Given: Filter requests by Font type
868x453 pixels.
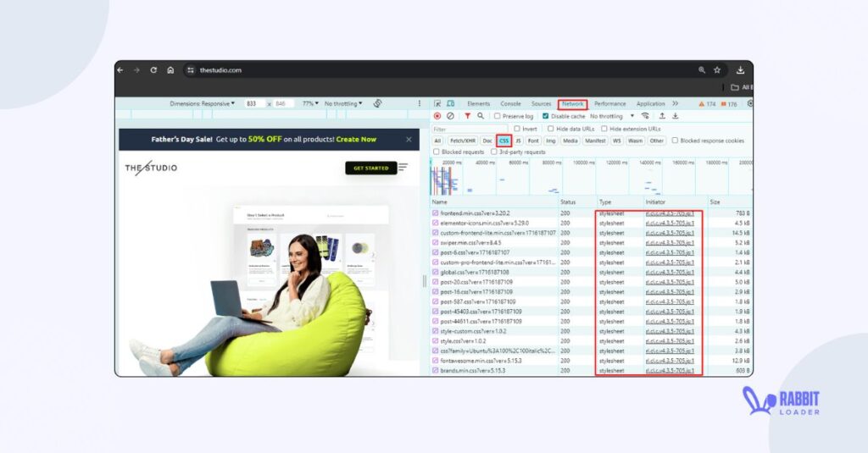Looking at the screenshot, I should tap(533, 141).
